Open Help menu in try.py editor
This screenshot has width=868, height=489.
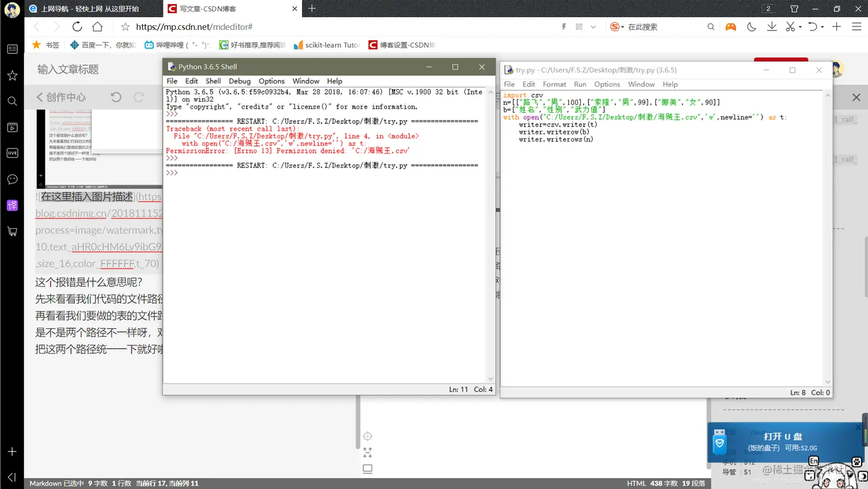(x=670, y=84)
